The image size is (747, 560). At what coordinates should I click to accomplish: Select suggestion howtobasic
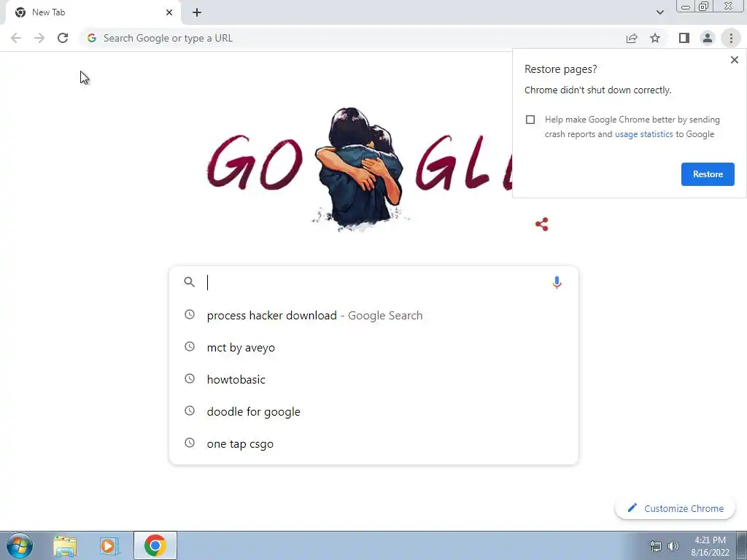click(x=374, y=379)
